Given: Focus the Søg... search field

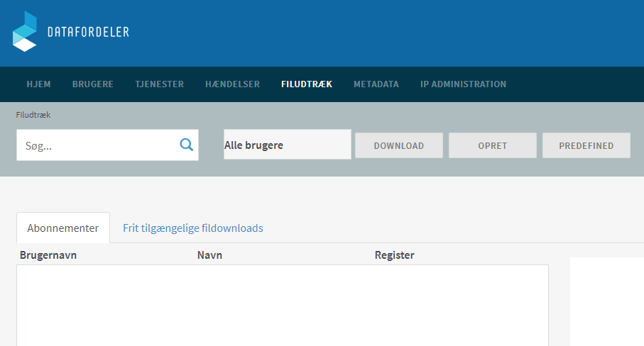Looking at the screenshot, I should coord(96,145).
